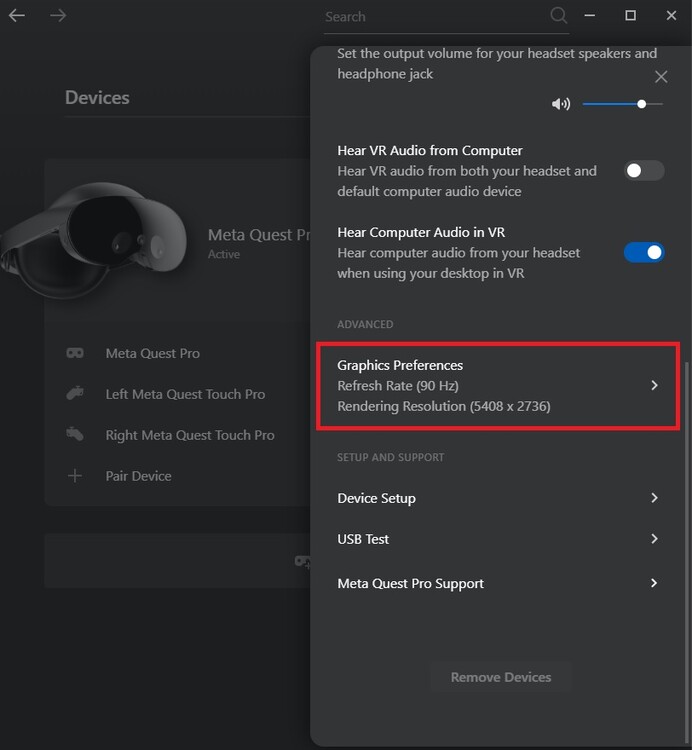This screenshot has width=692, height=750.
Task: Click the forward arrow icon
Action: pos(58,16)
